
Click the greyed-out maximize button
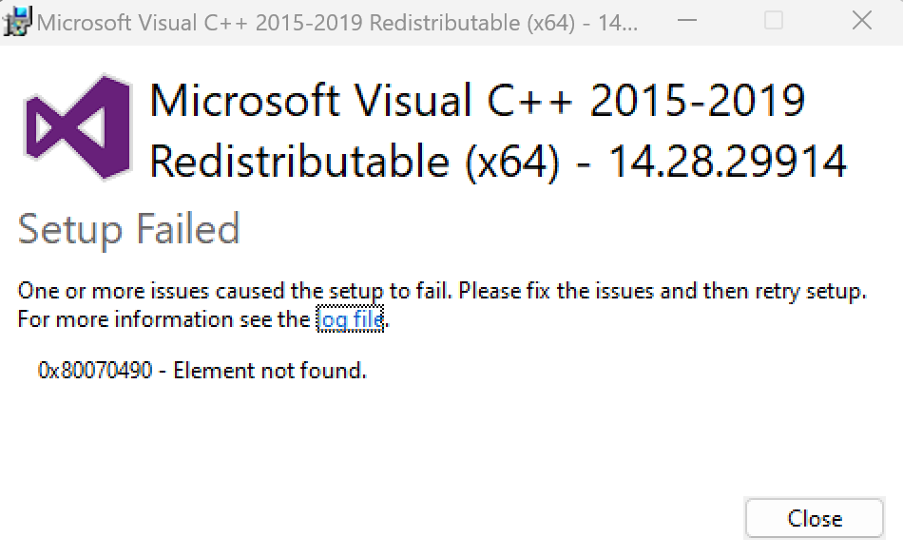tap(773, 21)
